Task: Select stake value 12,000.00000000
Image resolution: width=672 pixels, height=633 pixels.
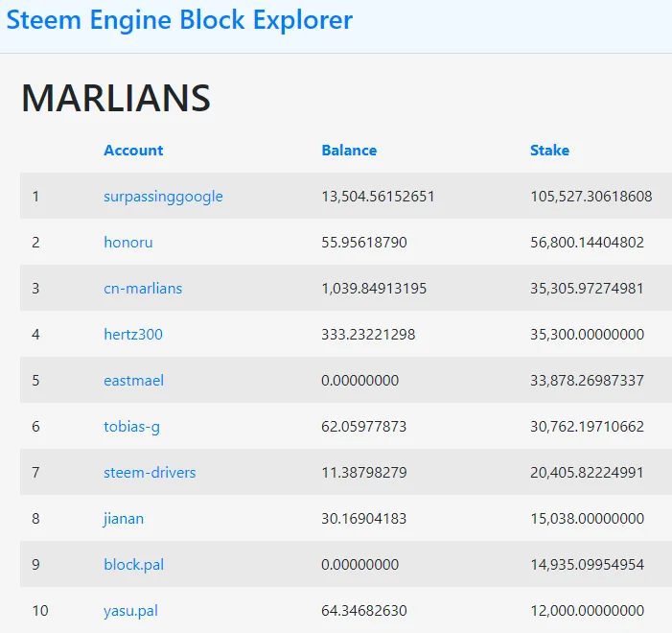Action: tap(587, 611)
